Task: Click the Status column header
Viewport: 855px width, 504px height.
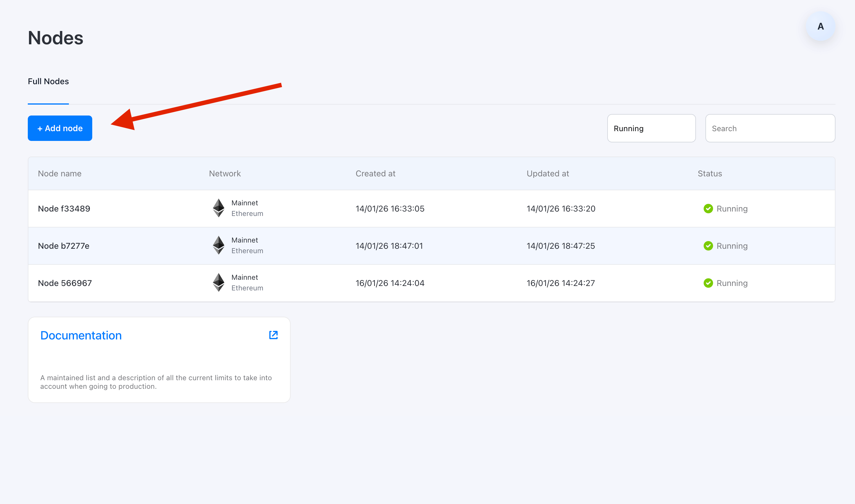Action: [x=710, y=173]
